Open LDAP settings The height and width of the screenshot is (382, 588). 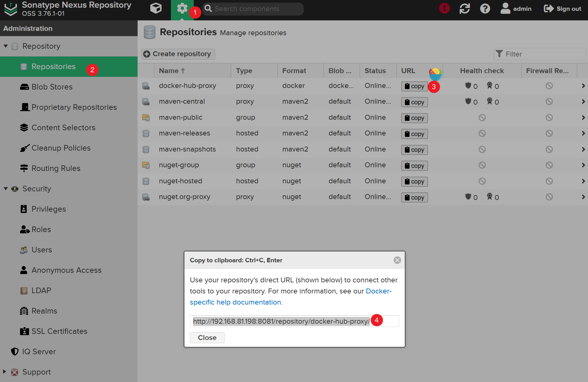coord(69,291)
